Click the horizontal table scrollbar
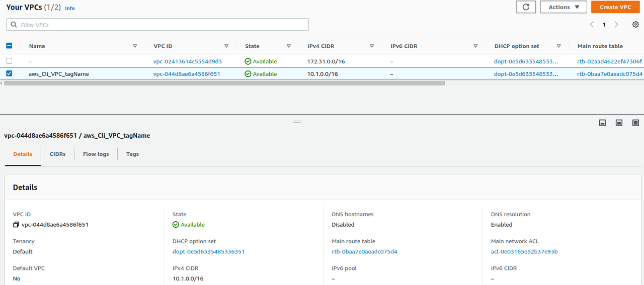The width and height of the screenshot is (644, 285). click(224, 83)
